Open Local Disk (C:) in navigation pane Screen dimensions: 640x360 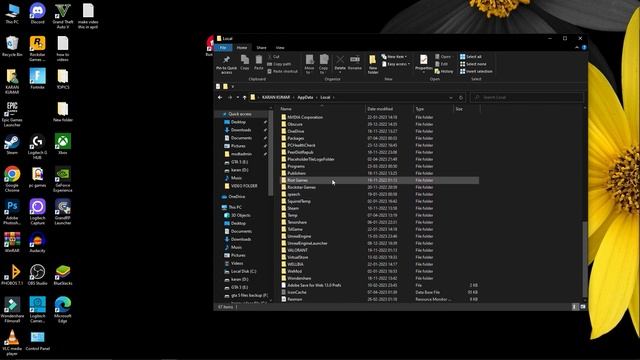(240, 271)
